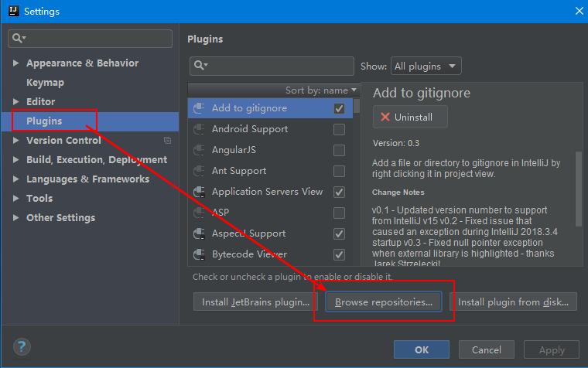Viewport: 588px width, 368px height.
Task: Select Keymap in settings tree
Action: pyautogui.click(x=45, y=83)
